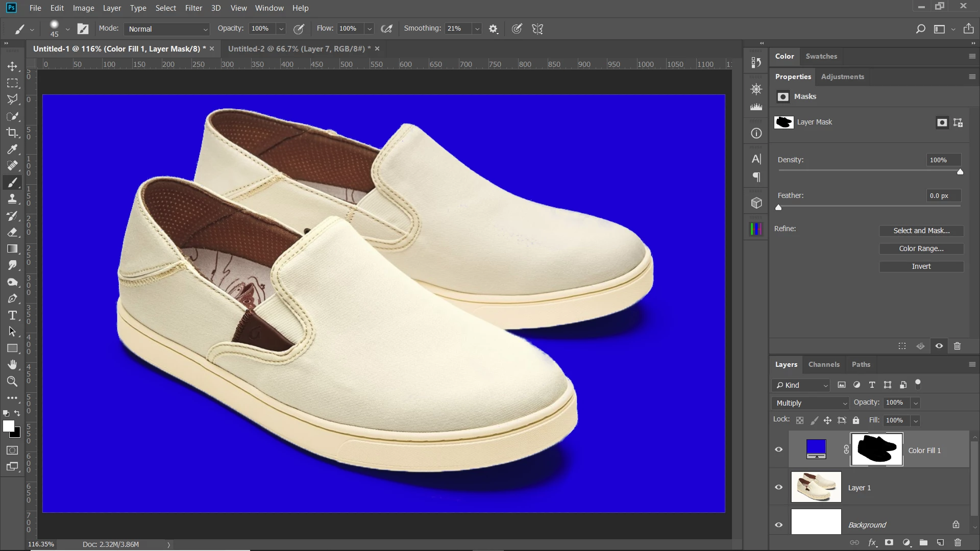Click the delete layer trash icon
Screen dimensions: 980x551
click(x=958, y=542)
